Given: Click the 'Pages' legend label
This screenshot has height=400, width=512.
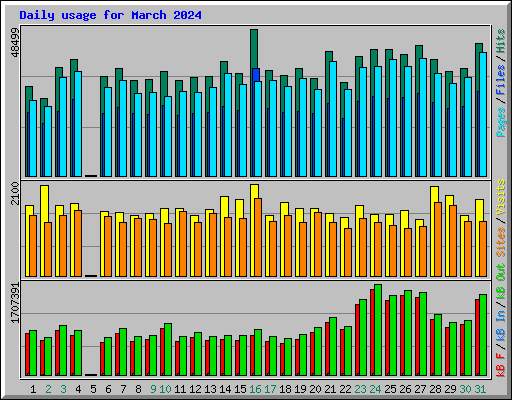Looking at the screenshot, I should point(501,122).
